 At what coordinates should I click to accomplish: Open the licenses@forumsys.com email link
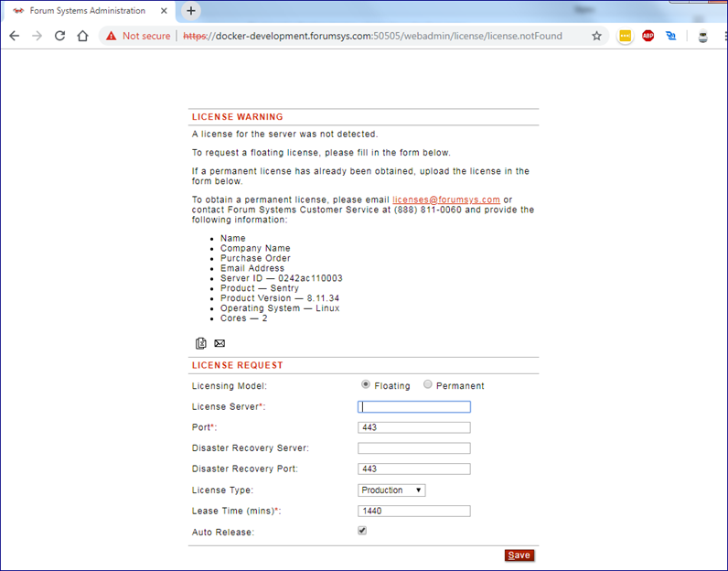point(446,199)
